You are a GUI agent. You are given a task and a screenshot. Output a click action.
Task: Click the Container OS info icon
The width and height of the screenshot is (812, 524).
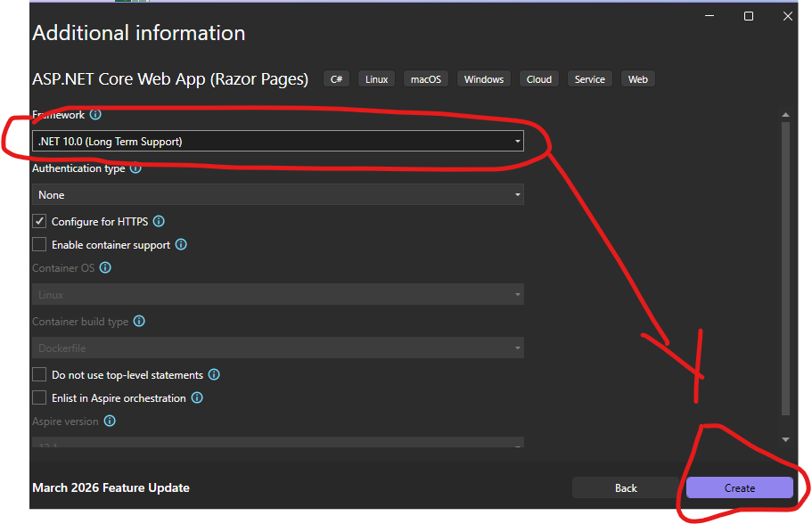(x=105, y=267)
